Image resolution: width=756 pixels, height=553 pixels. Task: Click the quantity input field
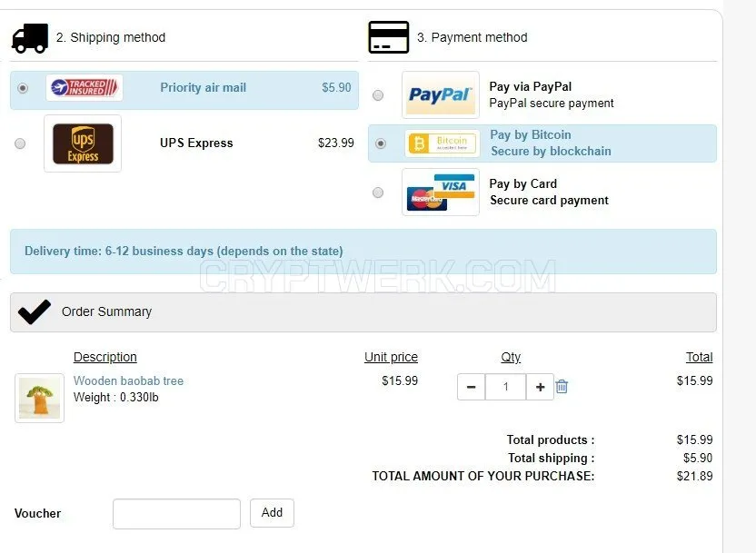(x=506, y=387)
